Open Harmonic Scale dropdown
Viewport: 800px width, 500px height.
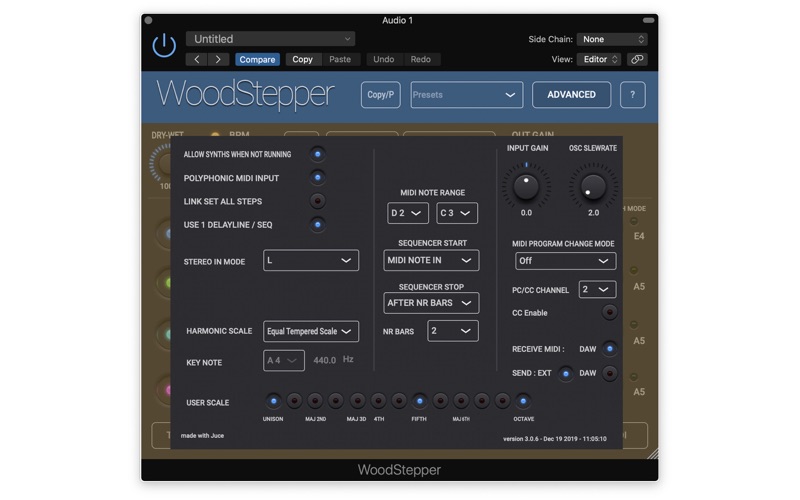point(311,331)
